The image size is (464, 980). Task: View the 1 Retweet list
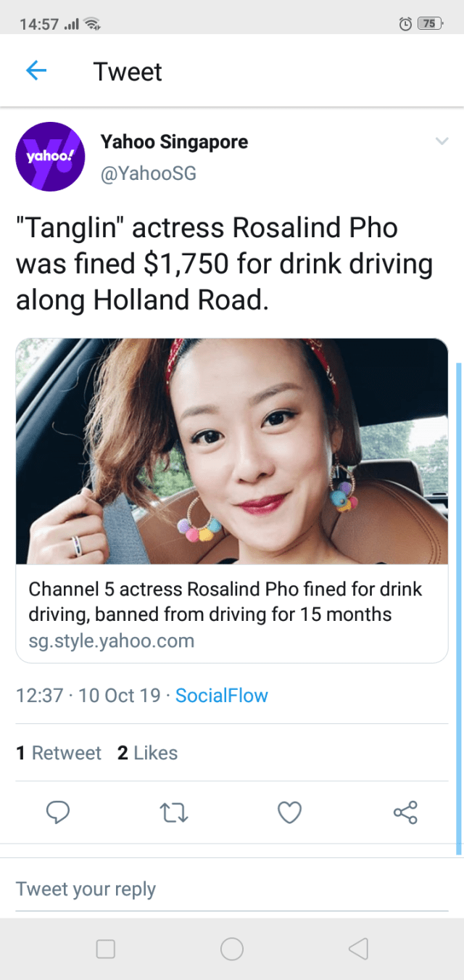pos(59,753)
